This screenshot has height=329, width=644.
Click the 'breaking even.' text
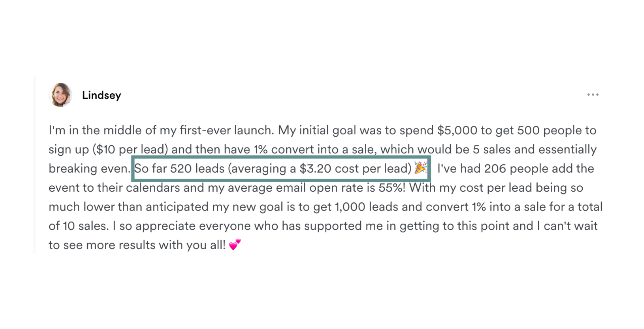(x=89, y=169)
